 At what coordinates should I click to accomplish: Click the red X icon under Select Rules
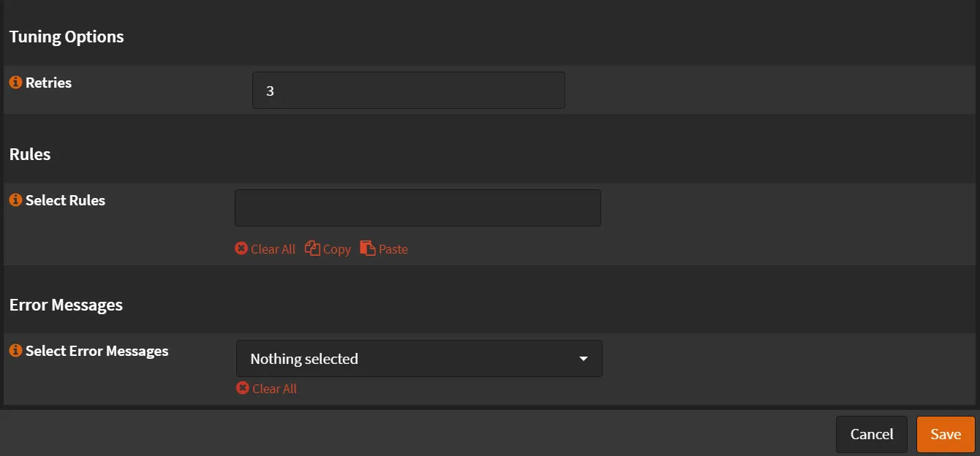click(241, 248)
